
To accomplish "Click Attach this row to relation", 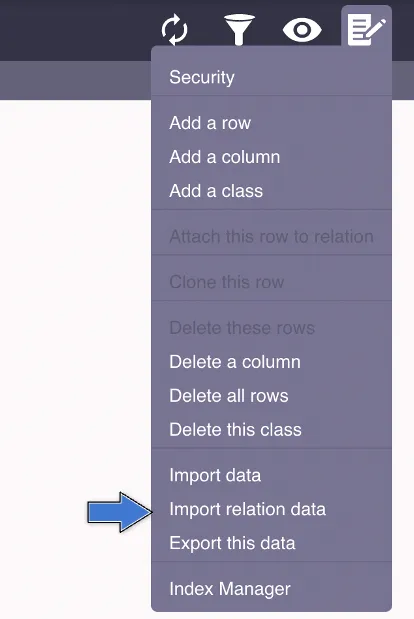I will coord(272,236).
